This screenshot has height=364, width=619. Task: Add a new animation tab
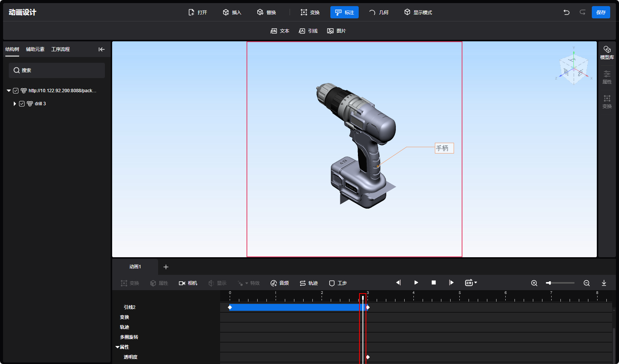point(166,267)
